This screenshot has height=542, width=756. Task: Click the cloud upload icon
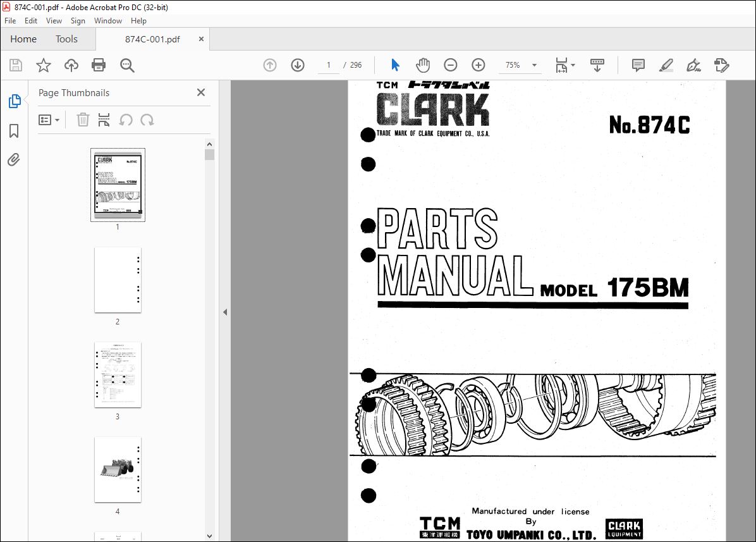point(71,65)
